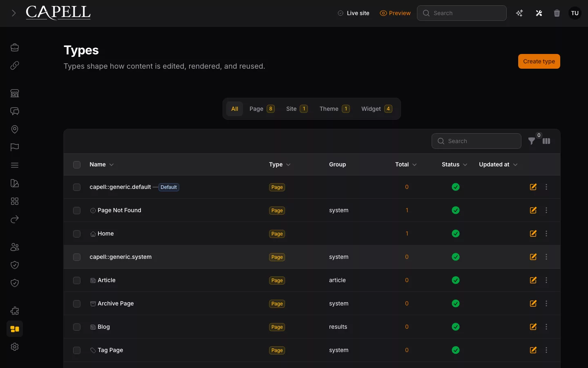Image resolution: width=588 pixels, height=368 pixels.
Task: Check the Tag Page row checkbox
Action: 77,350
